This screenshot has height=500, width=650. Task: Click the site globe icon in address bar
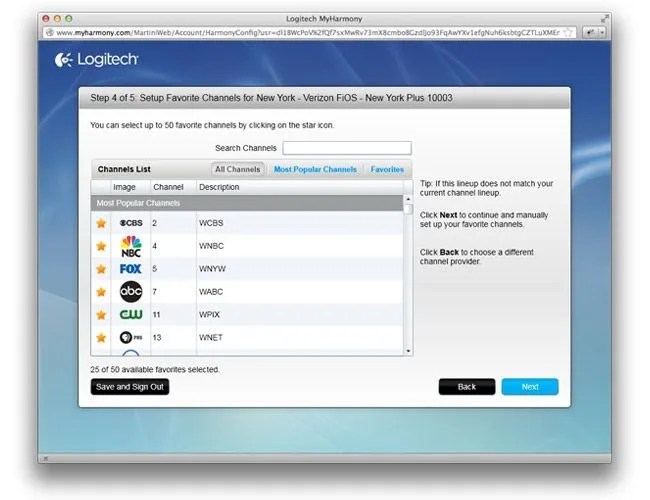49,32
